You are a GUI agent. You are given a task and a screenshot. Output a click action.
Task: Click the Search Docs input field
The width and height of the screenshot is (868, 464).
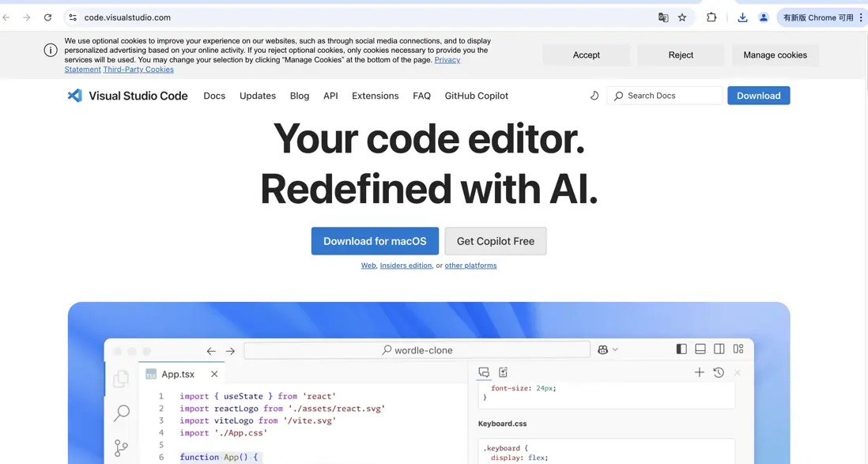[x=665, y=96]
